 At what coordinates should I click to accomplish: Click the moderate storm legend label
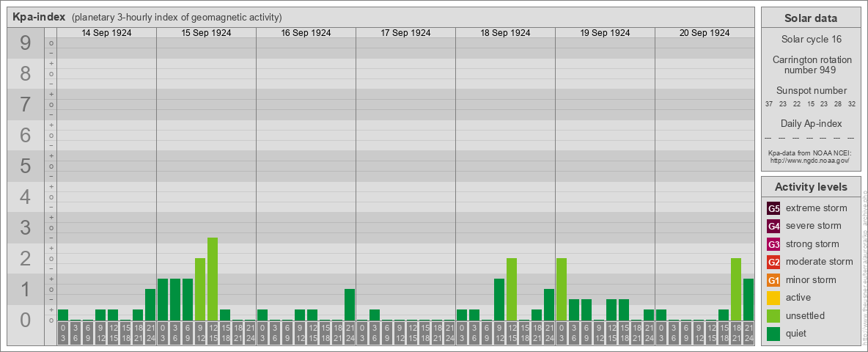tap(820, 262)
